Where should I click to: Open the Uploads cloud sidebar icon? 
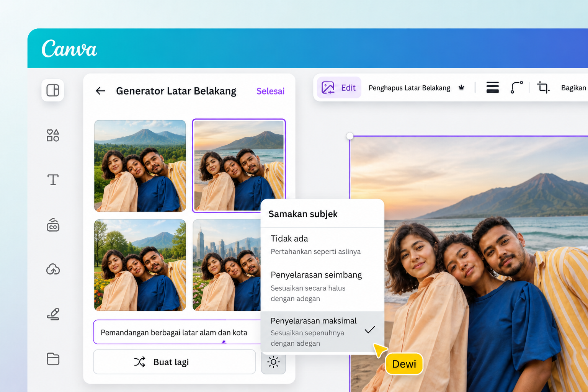pos(53,269)
